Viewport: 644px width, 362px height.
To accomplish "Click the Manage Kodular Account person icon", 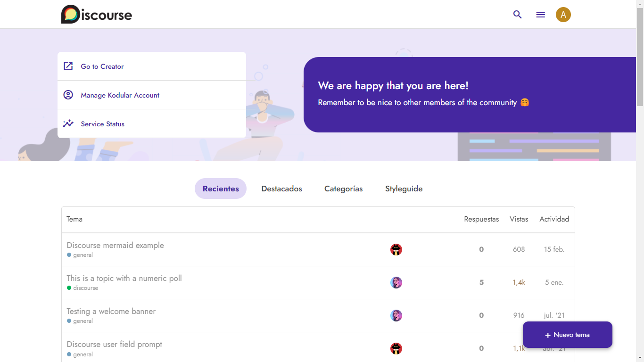I will pos(68,95).
